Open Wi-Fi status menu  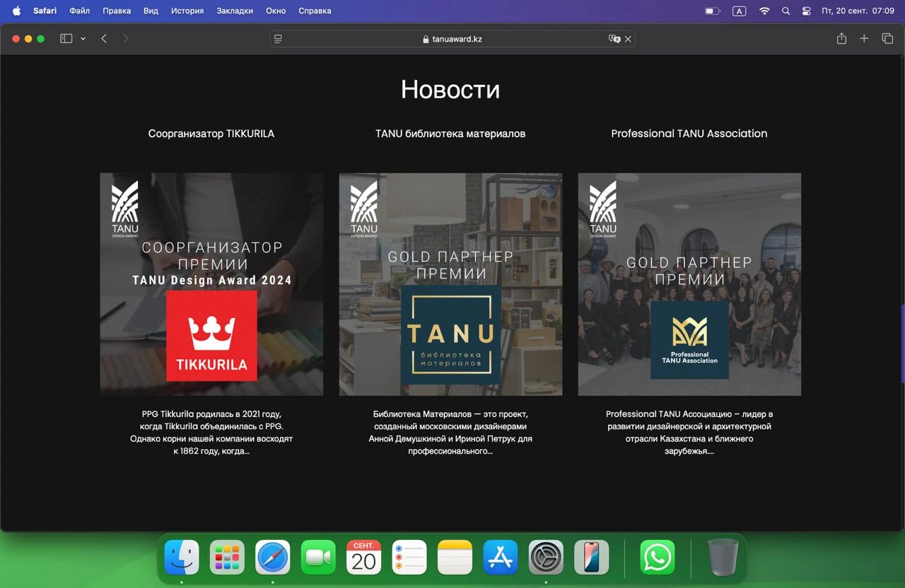coord(764,11)
